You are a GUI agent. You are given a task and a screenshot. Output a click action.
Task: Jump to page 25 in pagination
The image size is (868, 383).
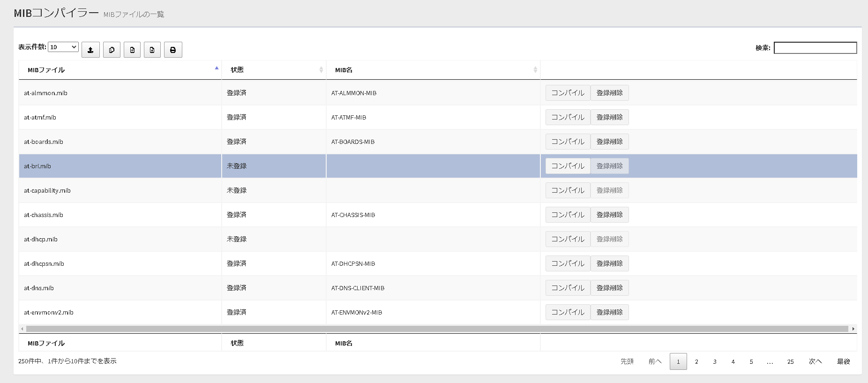coord(790,361)
